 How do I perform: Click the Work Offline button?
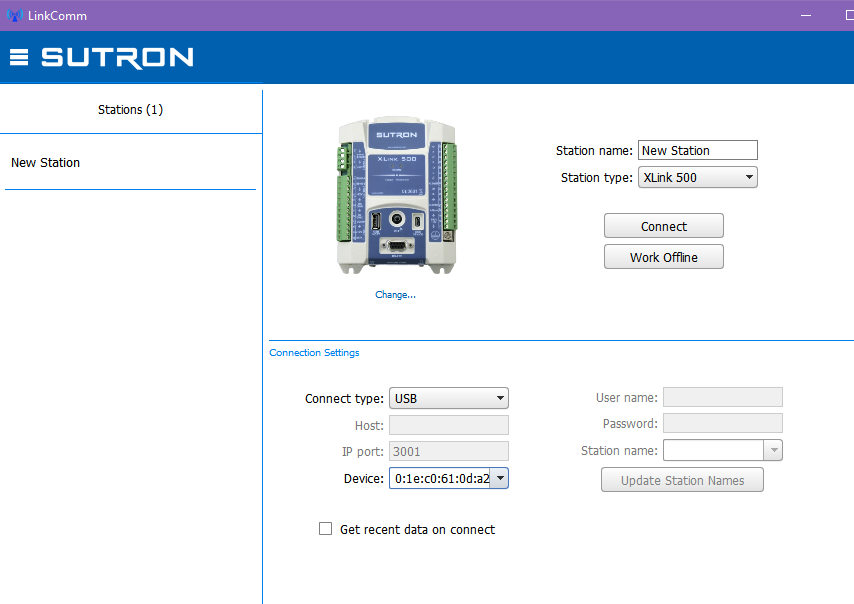(663, 257)
